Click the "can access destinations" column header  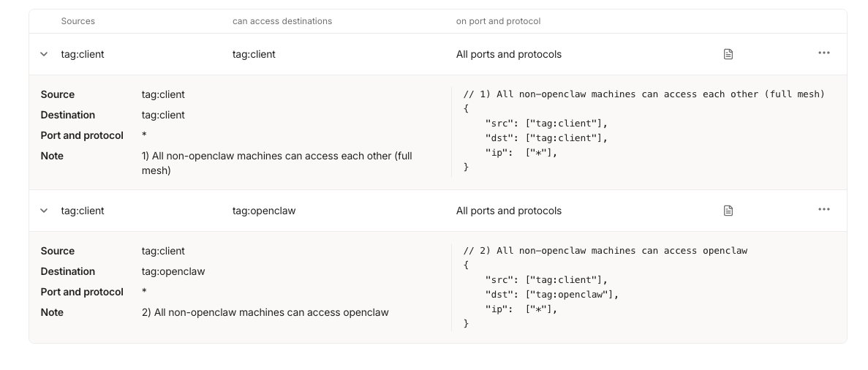pyautogui.click(x=282, y=21)
